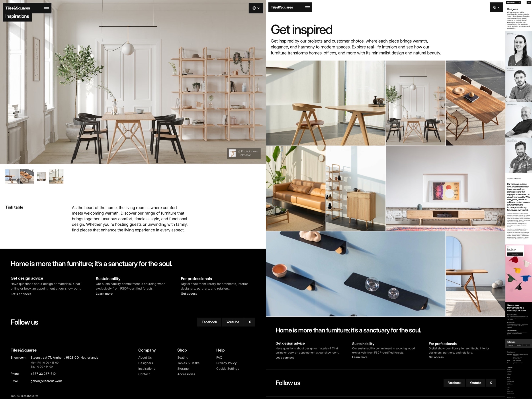532x399 pixels.
Task: Open the Inspirations menu item
Action: 17,16
